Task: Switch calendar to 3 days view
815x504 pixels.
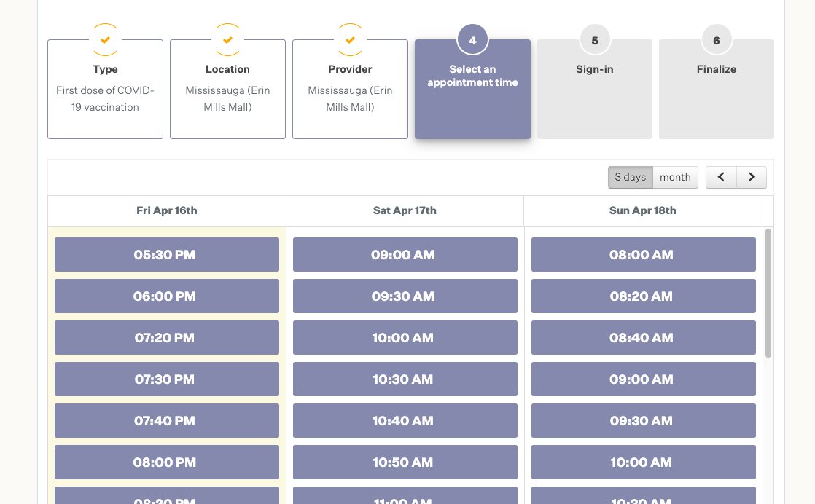Action: 631,177
